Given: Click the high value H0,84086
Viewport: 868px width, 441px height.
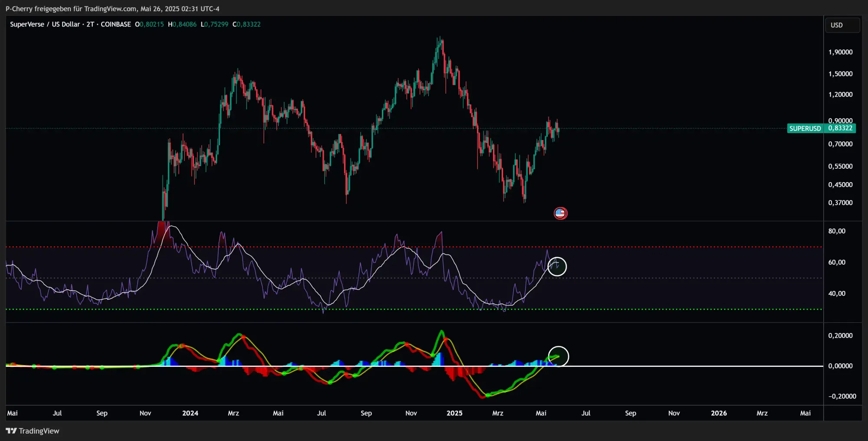Looking at the screenshot, I should coord(182,24).
